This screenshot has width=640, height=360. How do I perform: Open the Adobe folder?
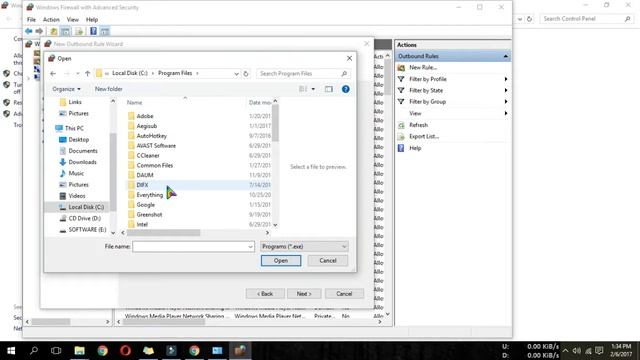pos(145,116)
